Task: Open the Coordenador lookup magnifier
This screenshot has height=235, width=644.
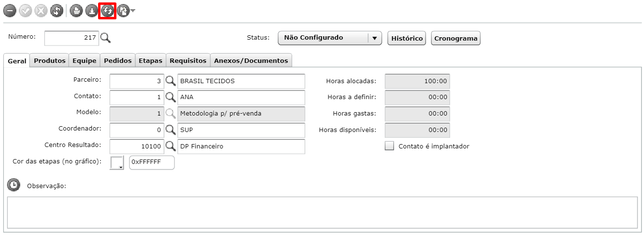Action: tap(171, 130)
